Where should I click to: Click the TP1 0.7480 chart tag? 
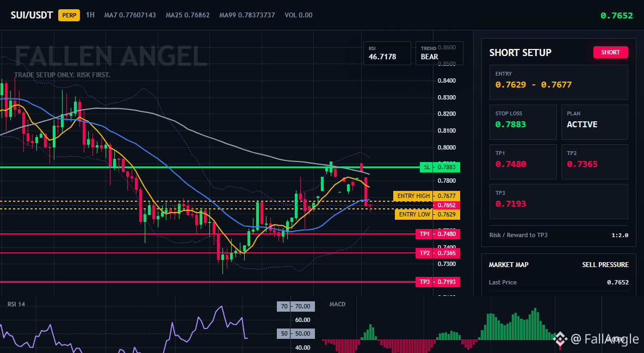tap(438, 234)
